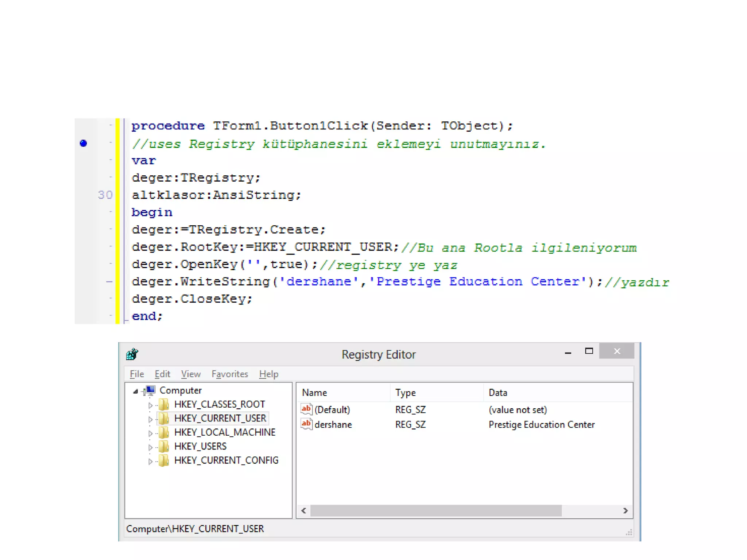747x560 pixels.
Task: Click the ab icon beside (Default) value
Action: pos(306,409)
